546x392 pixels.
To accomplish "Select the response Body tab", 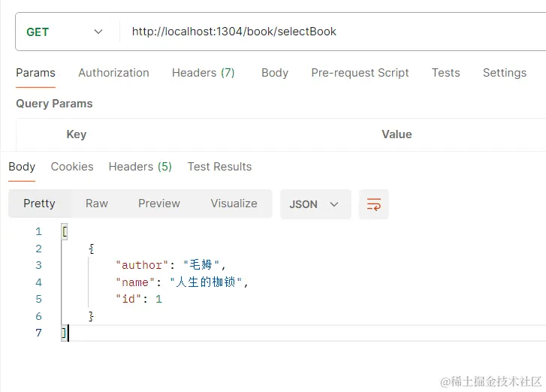I will pyautogui.click(x=22, y=167).
